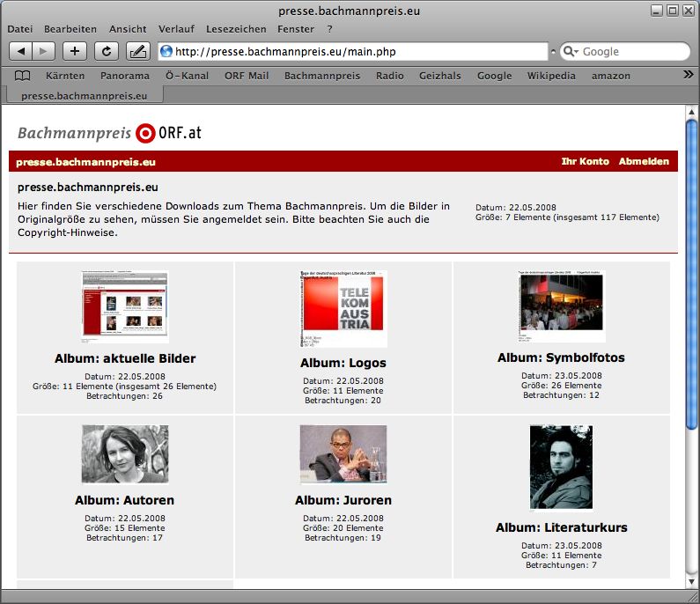Open Ihr Konto link
700x604 pixels.
tap(586, 162)
